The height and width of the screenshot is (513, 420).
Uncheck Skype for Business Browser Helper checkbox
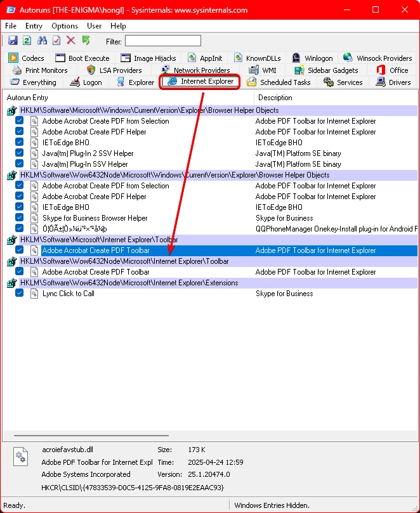click(19, 218)
